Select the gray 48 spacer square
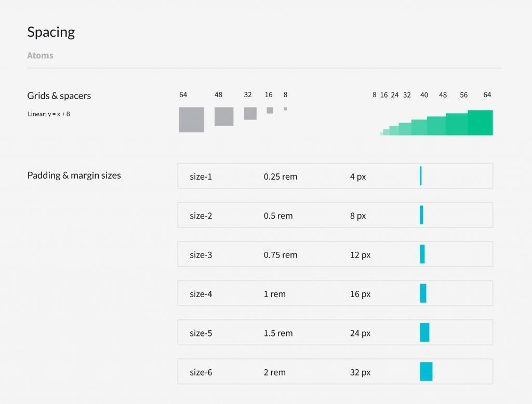 click(224, 116)
